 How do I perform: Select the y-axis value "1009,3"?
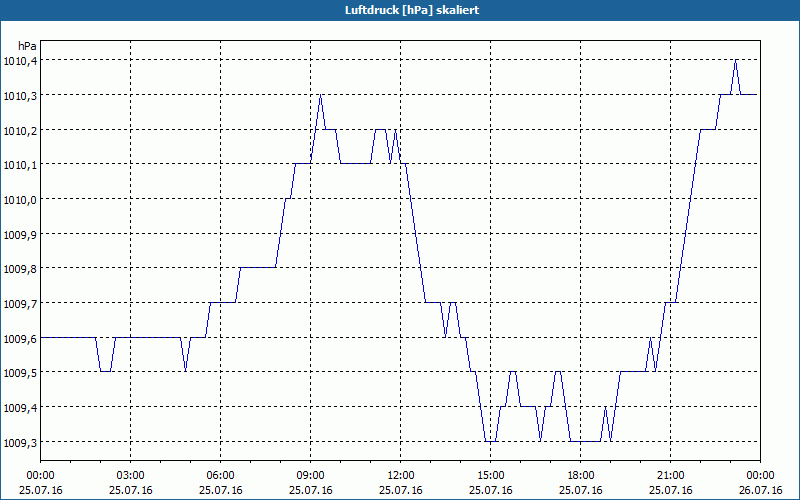20,444
